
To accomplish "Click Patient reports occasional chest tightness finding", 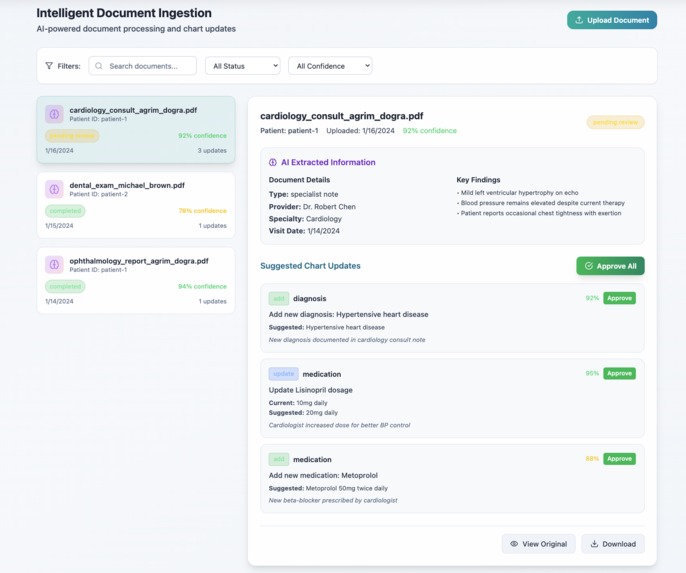I will [539, 213].
